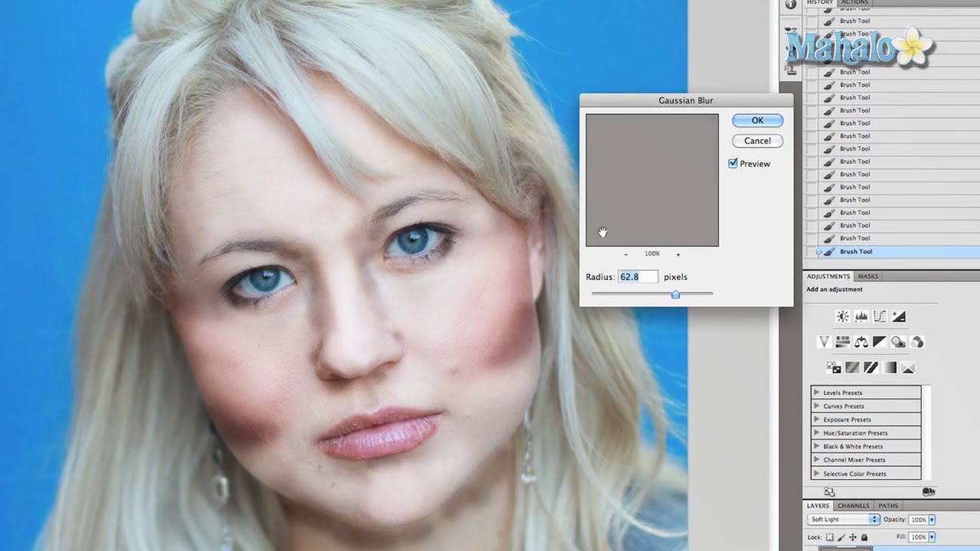Add a Black & White adjustment
This screenshot has width=980, height=551.
(x=880, y=342)
